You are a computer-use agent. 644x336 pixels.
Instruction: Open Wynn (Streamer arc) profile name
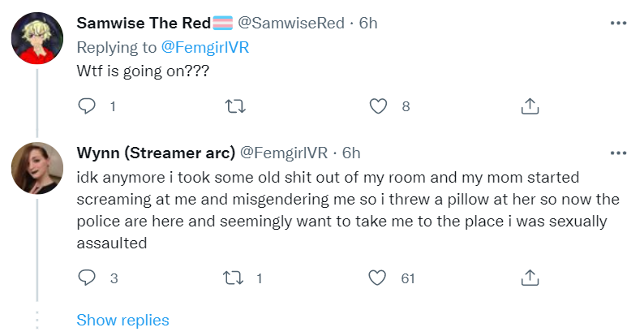point(156,153)
